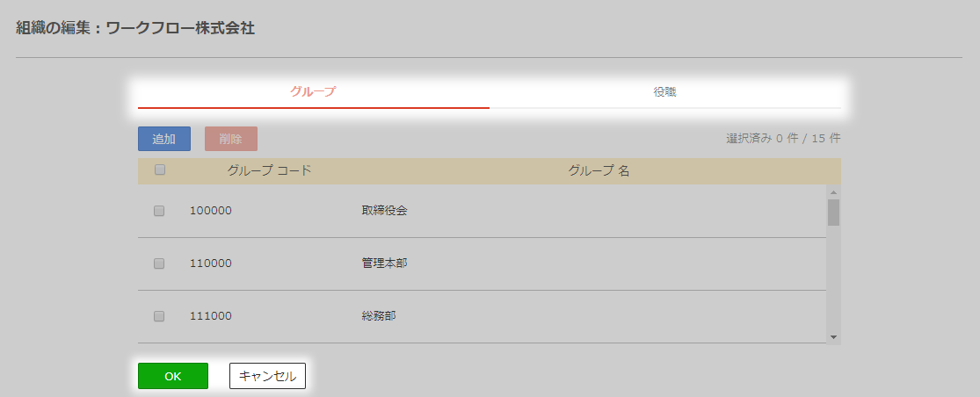Click the グループ コード column header
Image resolution: width=980 pixels, height=397 pixels.
point(269,170)
